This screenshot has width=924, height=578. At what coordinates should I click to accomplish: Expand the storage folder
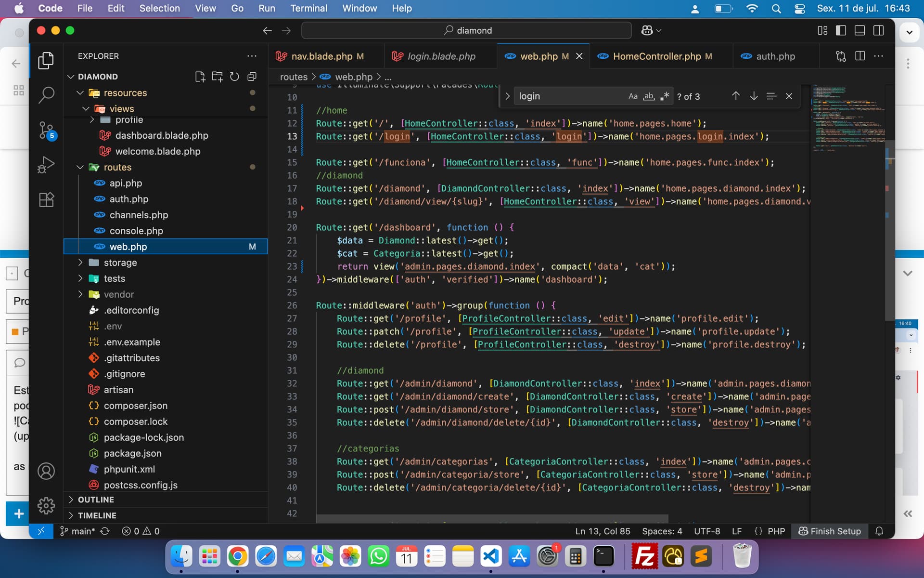pyautogui.click(x=80, y=263)
